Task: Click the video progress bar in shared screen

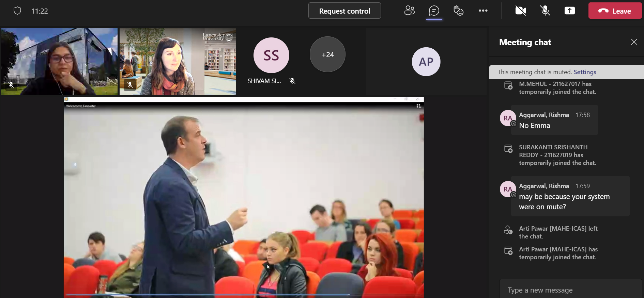Action: (x=208, y=295)
